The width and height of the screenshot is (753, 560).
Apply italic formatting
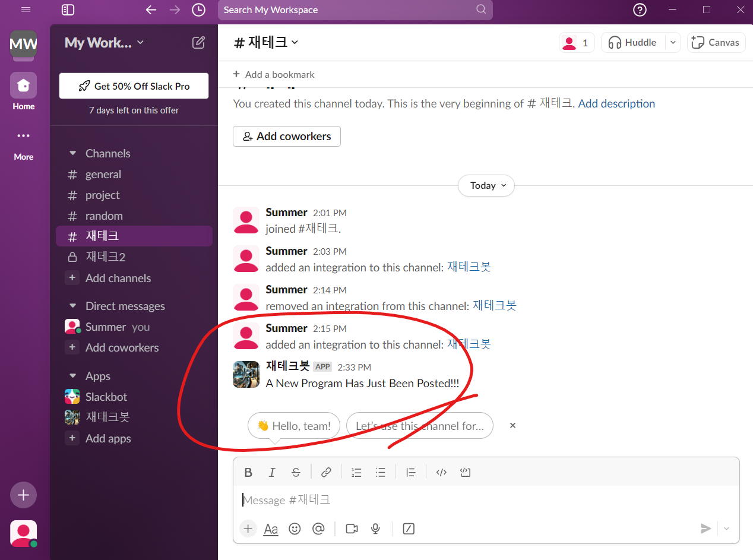click(272, 472)
